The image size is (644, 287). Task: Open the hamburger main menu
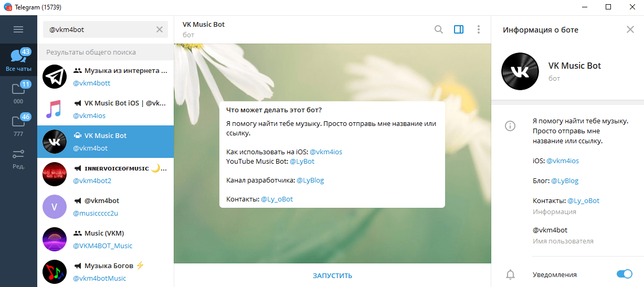click(18, 29)
